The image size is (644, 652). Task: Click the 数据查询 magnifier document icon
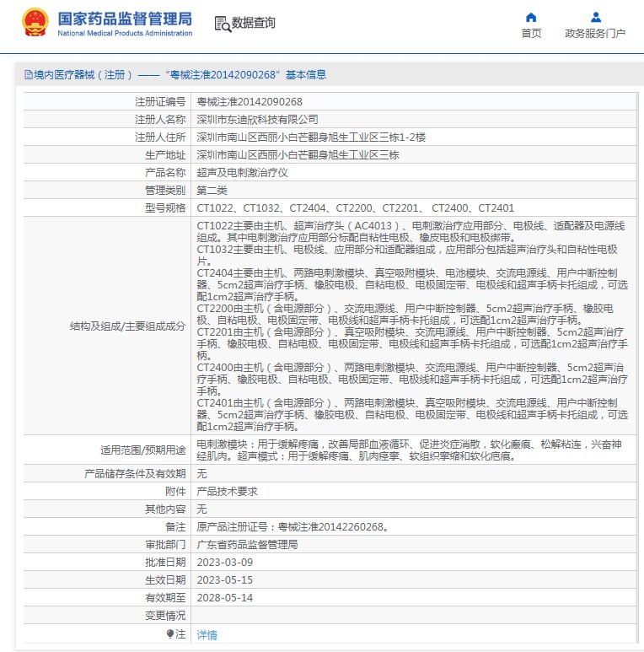tap(223, 24)
